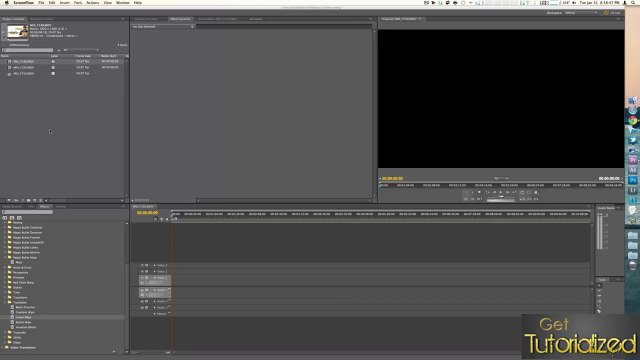The height and width of the screenshot is (360, 640).
Task: Expand the Master audio track
Action: tap(154, 314)
